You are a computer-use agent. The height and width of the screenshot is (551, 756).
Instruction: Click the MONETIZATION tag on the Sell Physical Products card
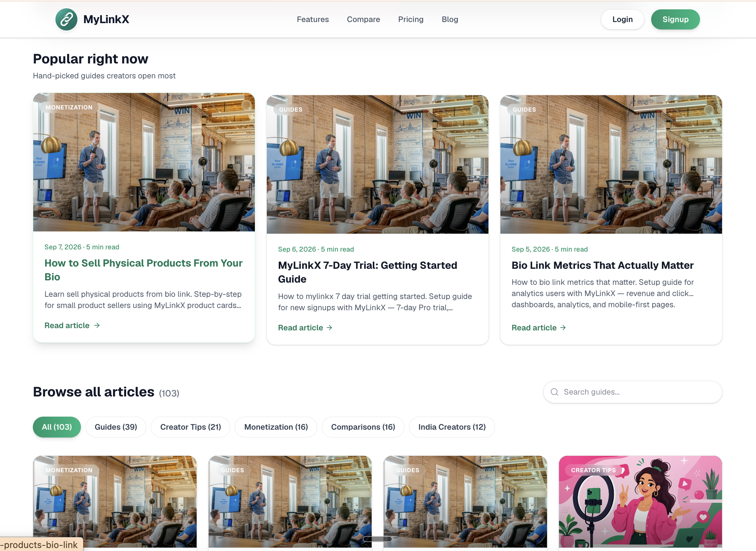click(69, 108)
